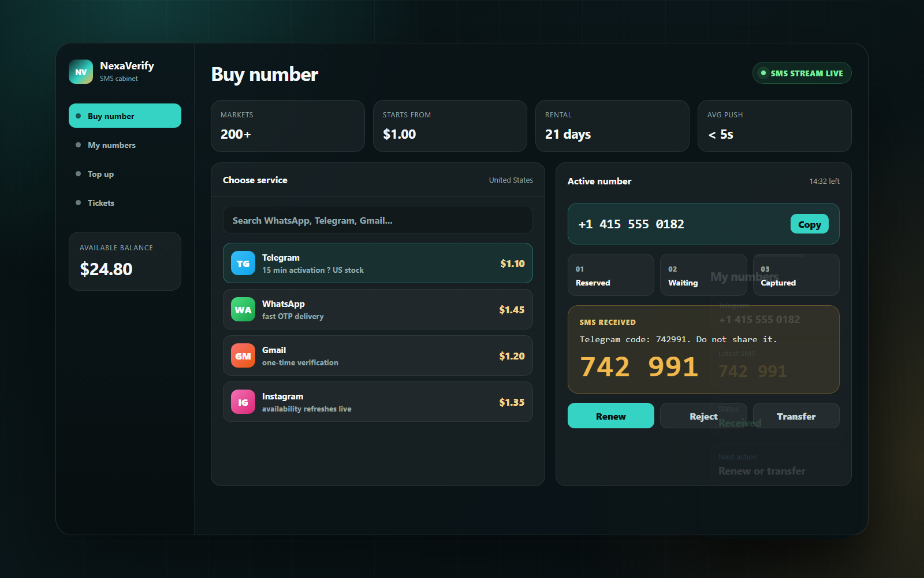Select the WA WhatsApp service icon
The width and height of the screenshot is (924, 578).
pyautogui.click(x=243, y=309)
